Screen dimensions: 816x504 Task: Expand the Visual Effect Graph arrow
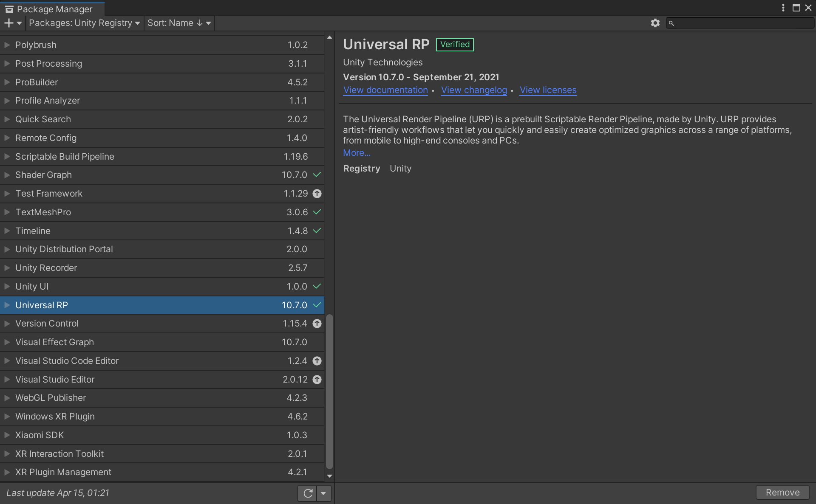[x=7, y=342]
